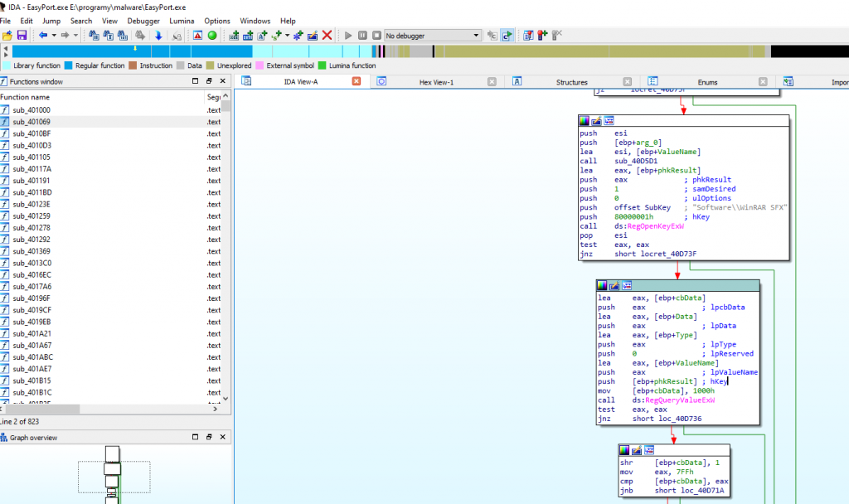Close the Enums tab
The height and width of the screenshot is (504, 849).
[763, 82]
